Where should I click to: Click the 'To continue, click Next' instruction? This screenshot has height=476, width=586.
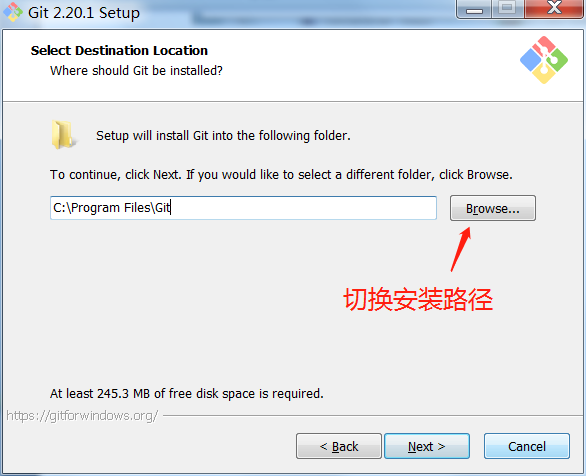pyautogui.click(x=281, y=174)
